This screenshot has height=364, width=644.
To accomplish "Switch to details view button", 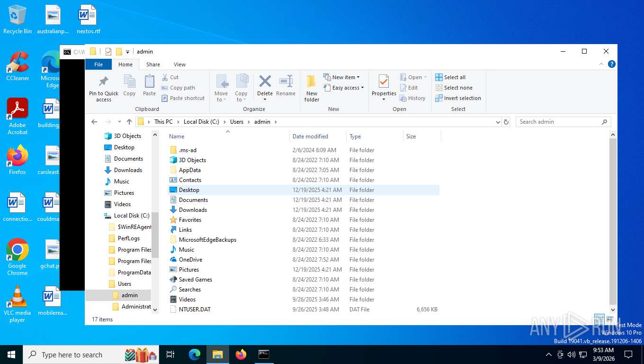I will pyautogui.click(x=599, y=319).
